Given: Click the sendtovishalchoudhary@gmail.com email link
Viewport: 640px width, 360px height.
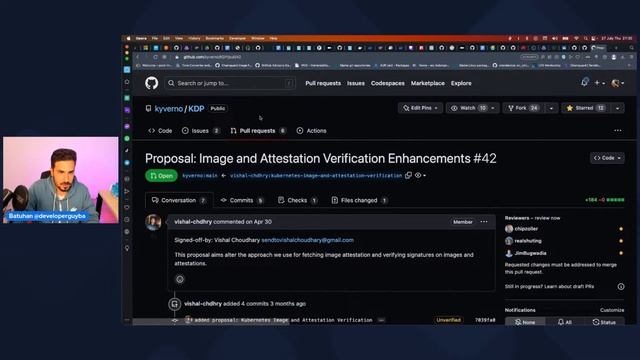Looking at the screenshot, I should click(x=307, y=240).
